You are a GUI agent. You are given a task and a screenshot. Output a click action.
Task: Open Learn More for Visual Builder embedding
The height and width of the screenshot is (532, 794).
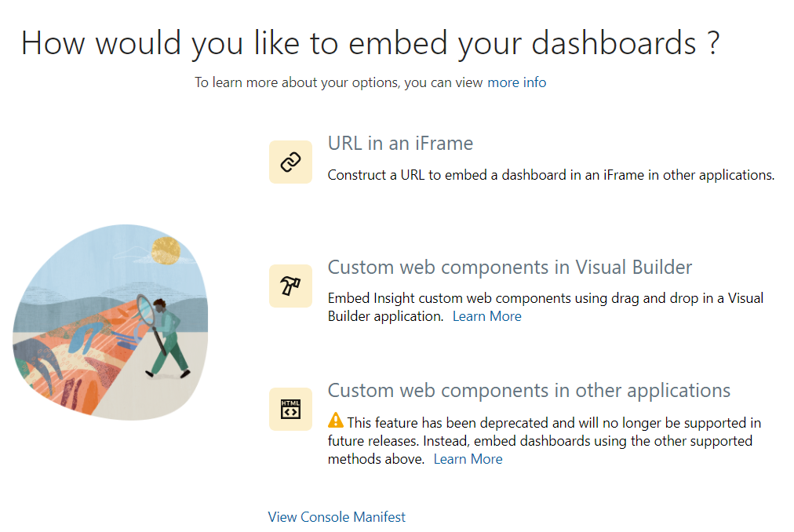click(486, 316)
